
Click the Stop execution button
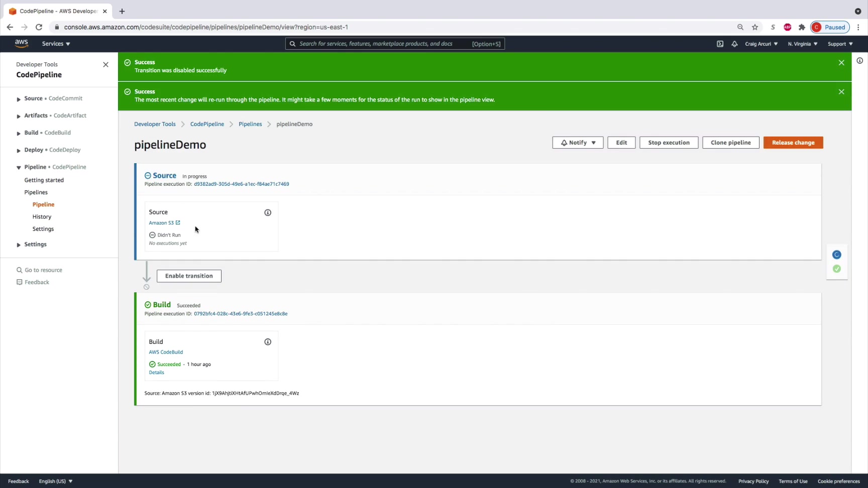[669, 143]
